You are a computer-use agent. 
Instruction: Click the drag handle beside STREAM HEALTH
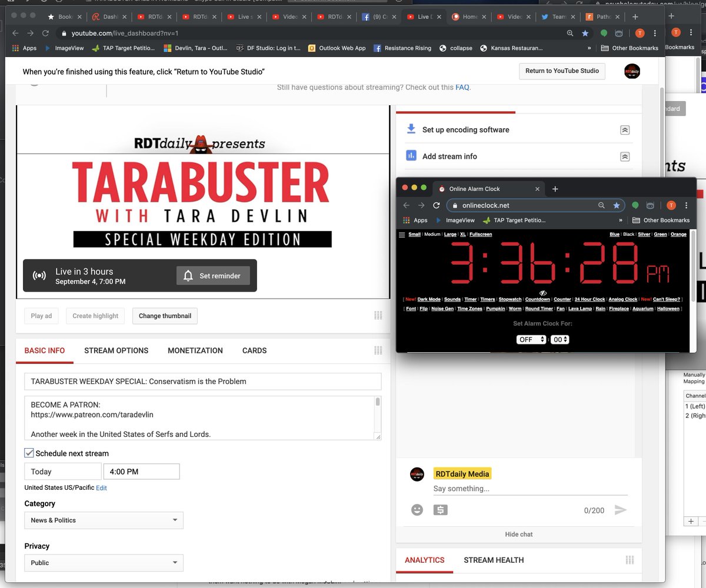click(630, 560)
